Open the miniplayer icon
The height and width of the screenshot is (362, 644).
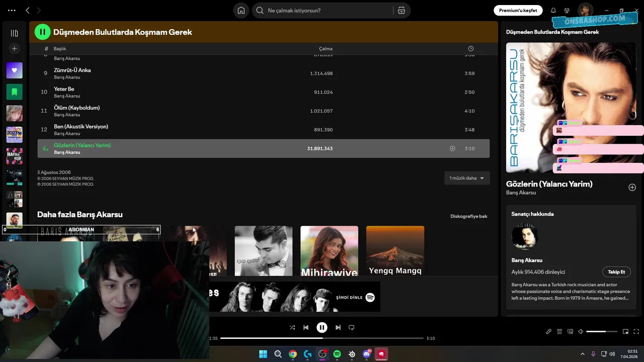pyautogui.click(x=625, y=331)
